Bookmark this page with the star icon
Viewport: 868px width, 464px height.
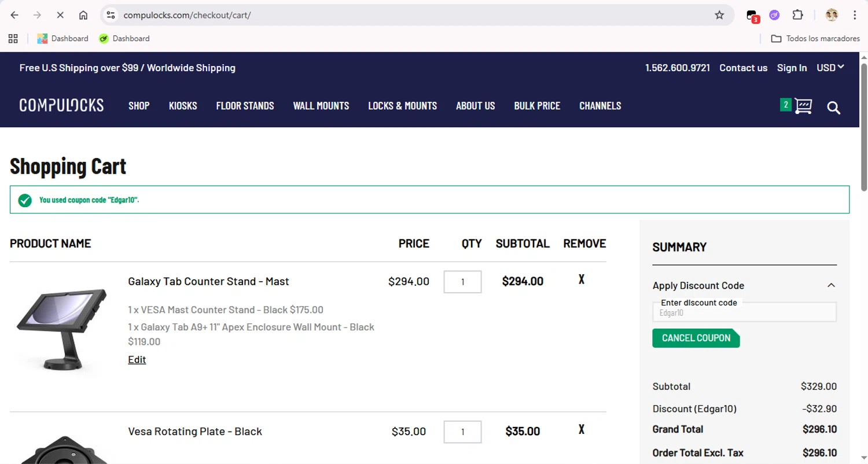[719, 15]
